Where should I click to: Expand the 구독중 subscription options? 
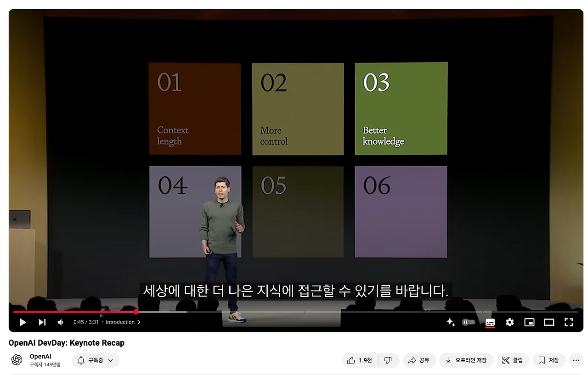tap(95, 360)
